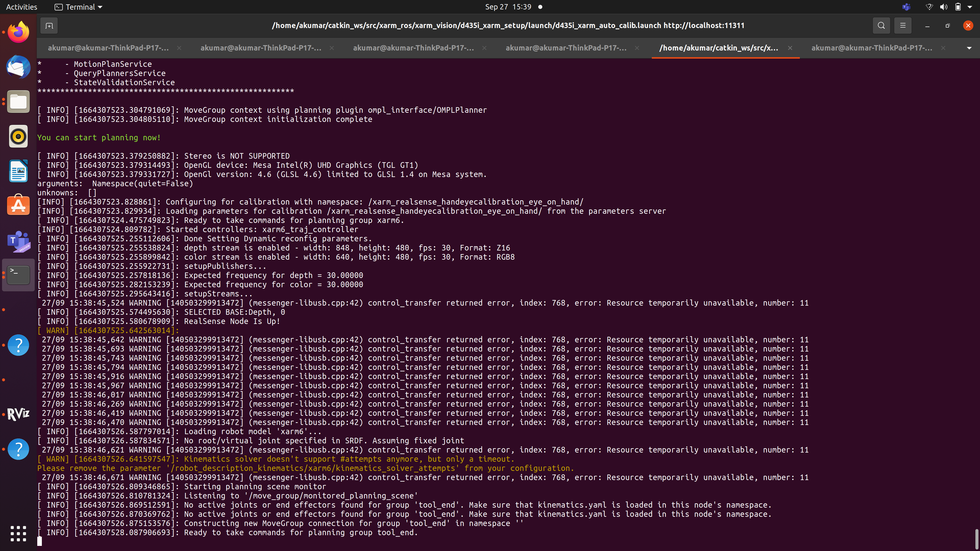Close the second terminal tab

coord(331,48)
